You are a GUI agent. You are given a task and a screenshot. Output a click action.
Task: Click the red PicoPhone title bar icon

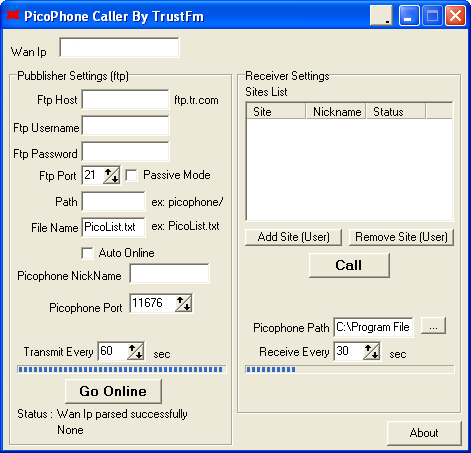pos(13,15)
